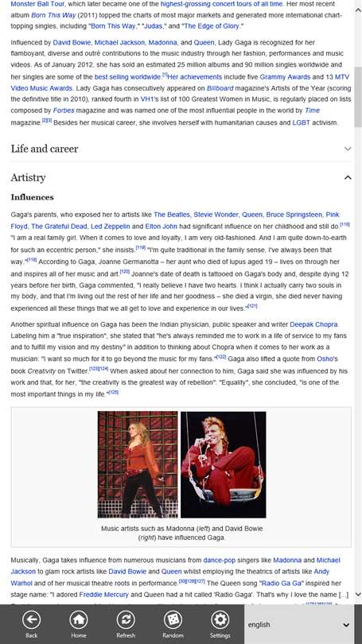Follow the Freddie Mercury link
This screenshot has height=644, width=362.
pyautogui.click(x=103, y=595)
